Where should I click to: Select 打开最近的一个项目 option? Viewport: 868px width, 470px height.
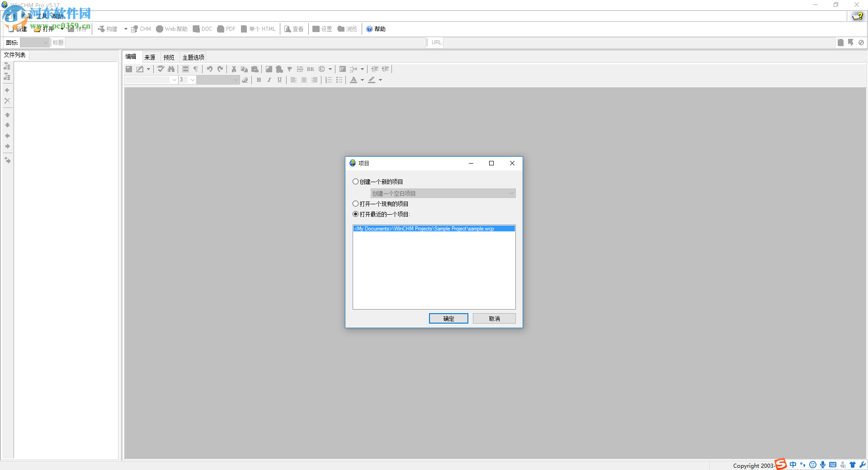click(x=355, y=214)
